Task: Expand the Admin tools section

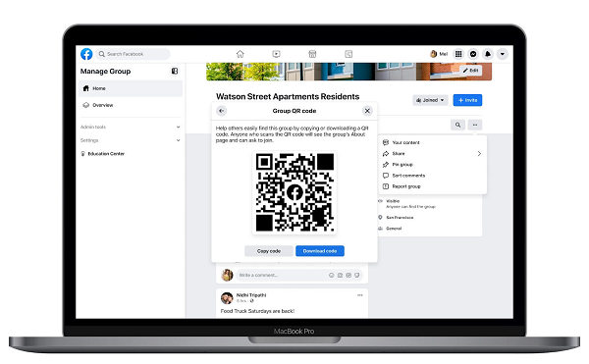Action: coord(131,127)
